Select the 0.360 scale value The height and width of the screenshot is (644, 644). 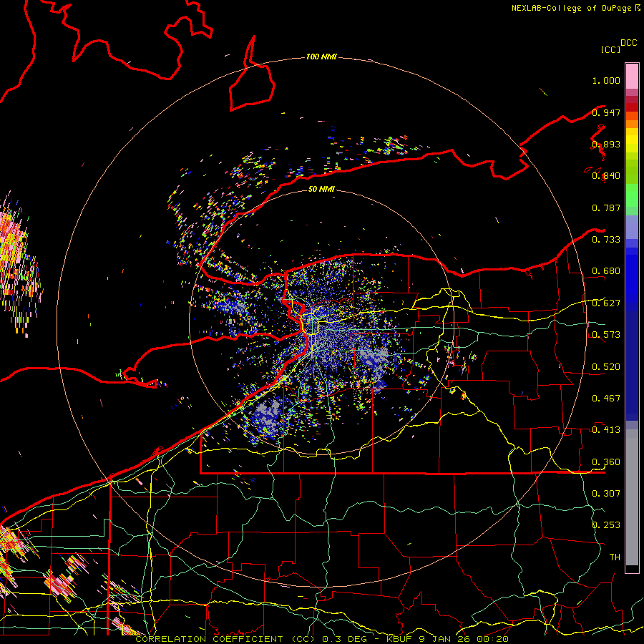click(606, 462)
